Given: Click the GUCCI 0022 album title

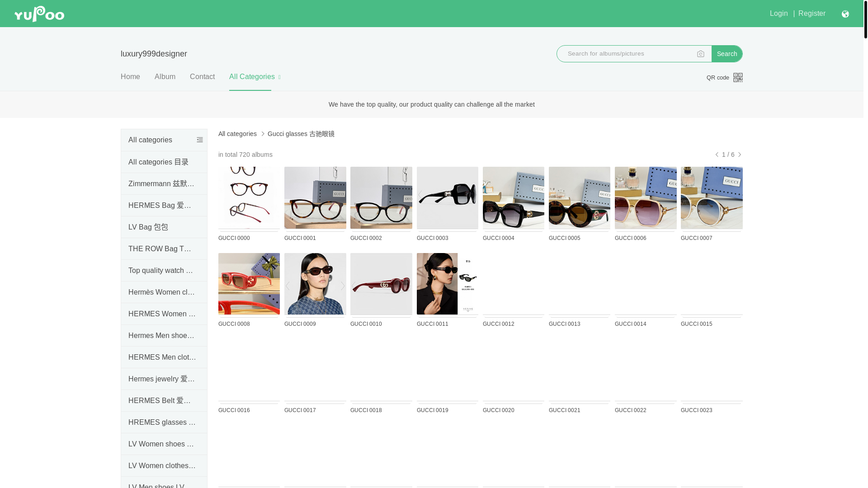Looking at the screenshot, I should [x=631, y=410].
